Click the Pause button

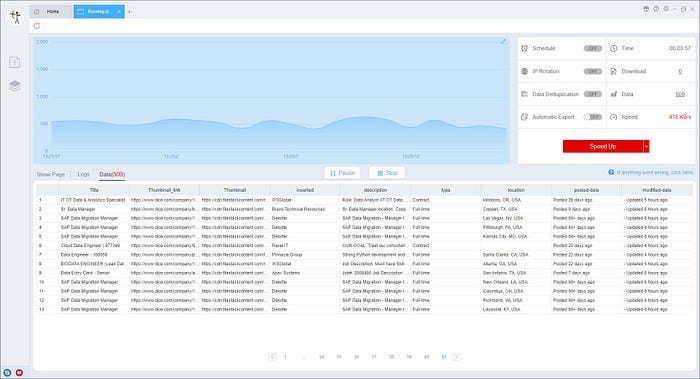coord(342,173)
